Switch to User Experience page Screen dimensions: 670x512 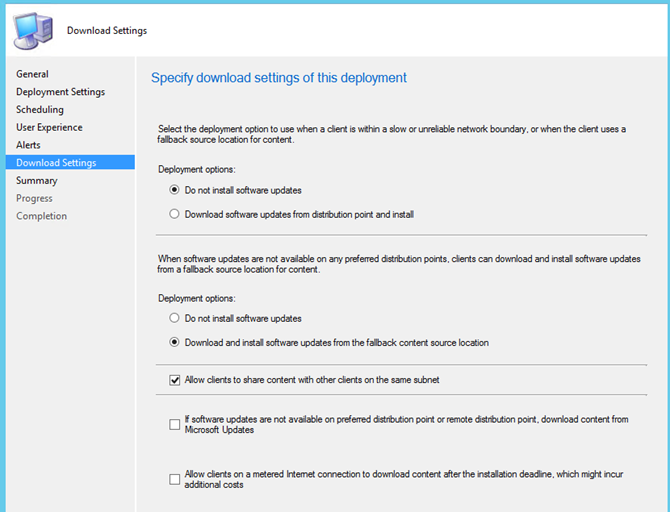point(49,127)
